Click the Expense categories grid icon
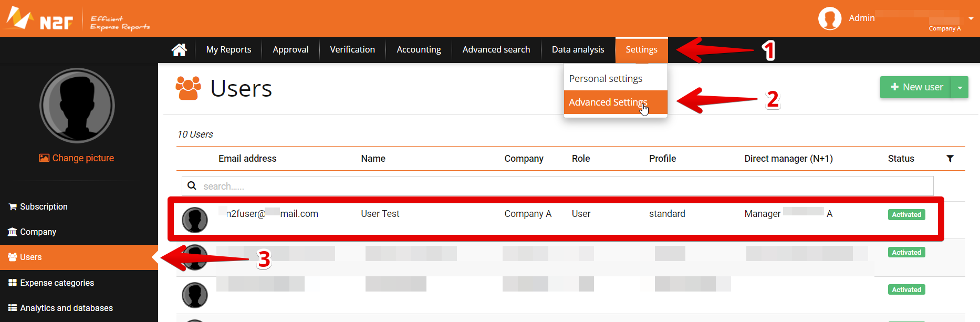This screenshot has height=322, width=980. pos(13,283)
